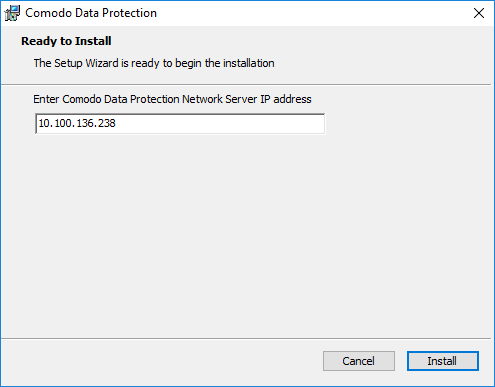495x387 pixels.
Task: Click the Comodo Data Protection window title
Action: [x=91, y=13]
